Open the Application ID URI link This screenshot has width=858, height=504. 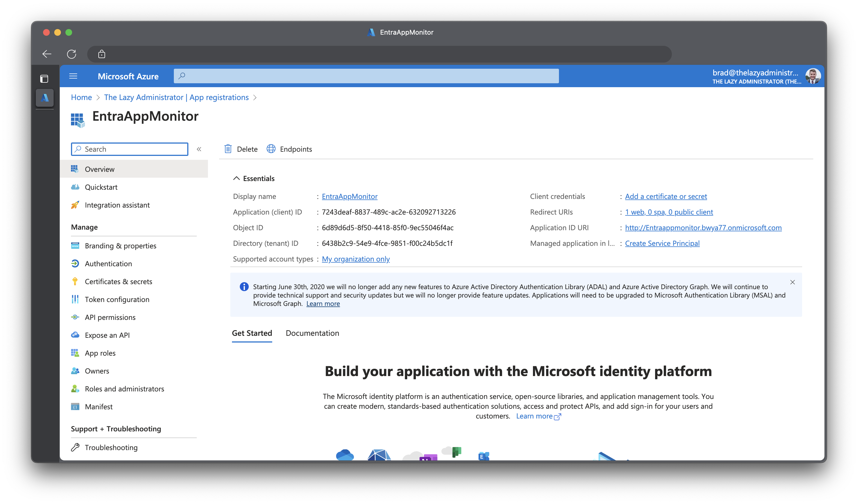[703, 228]
